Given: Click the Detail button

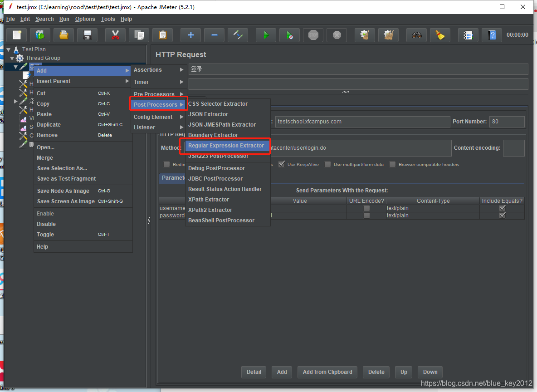Looking at the screenshot, I should (254, 372).
